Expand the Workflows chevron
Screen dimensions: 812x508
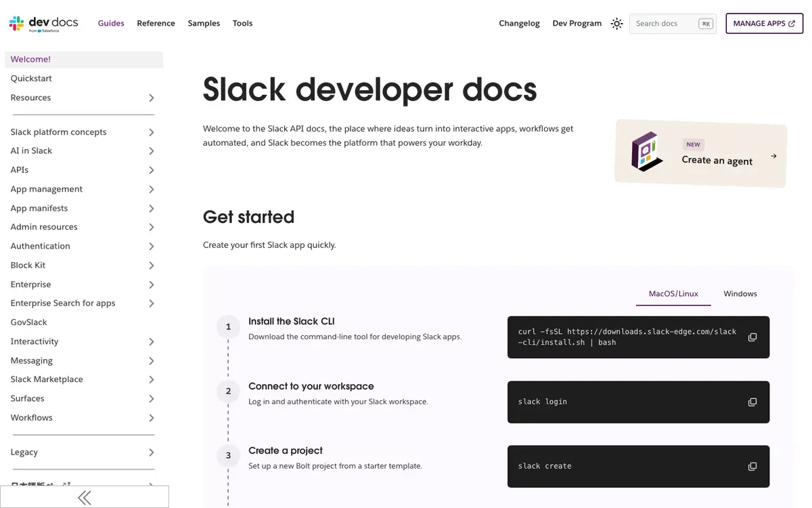(x=152, y=418)
